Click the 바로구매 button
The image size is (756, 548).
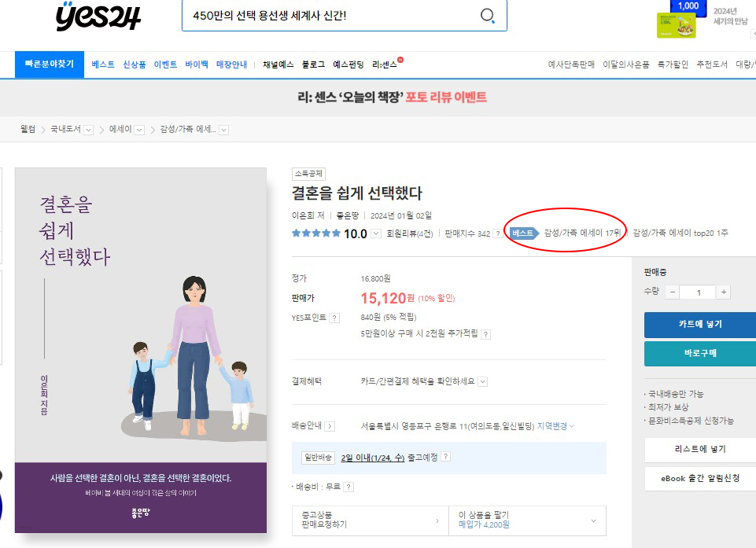pyautogui.click(x=700, y=353)
